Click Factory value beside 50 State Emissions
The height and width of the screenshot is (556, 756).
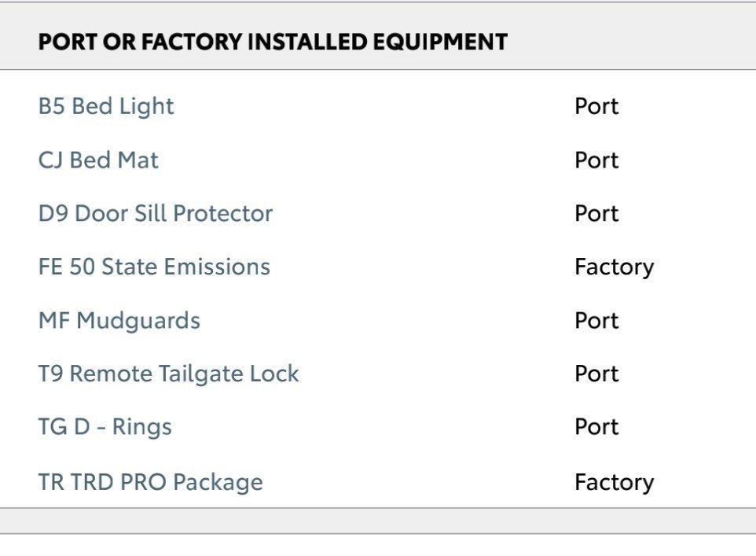(x=615, y=267)
